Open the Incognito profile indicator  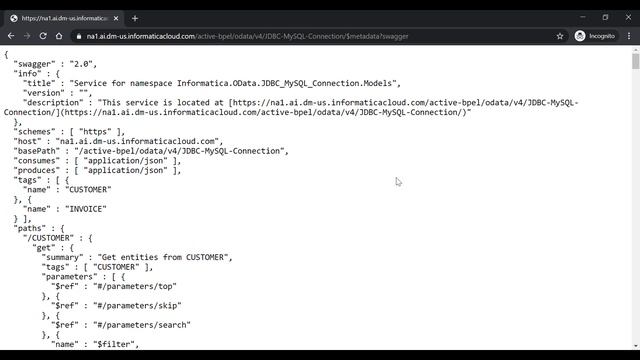(594, 36)
